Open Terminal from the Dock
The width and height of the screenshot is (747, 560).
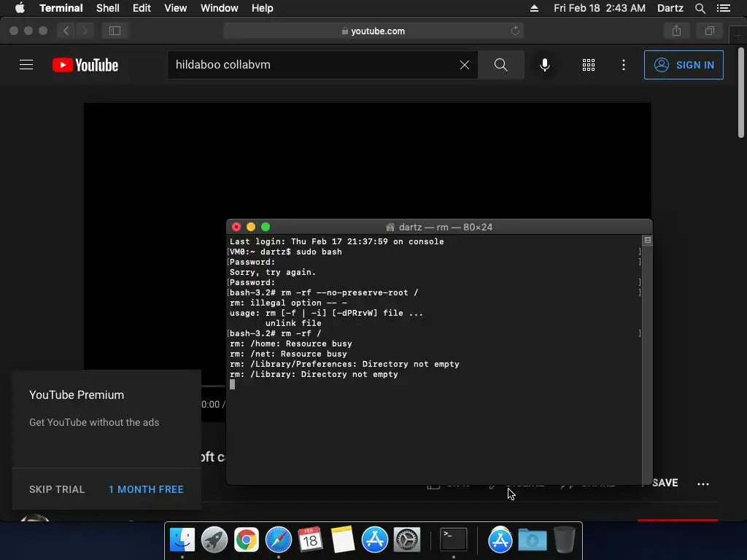454,540
